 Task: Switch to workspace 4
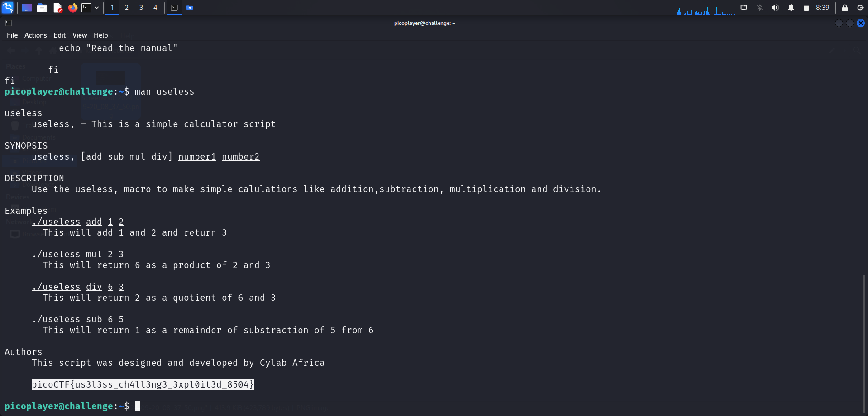(x=155, y=8)
